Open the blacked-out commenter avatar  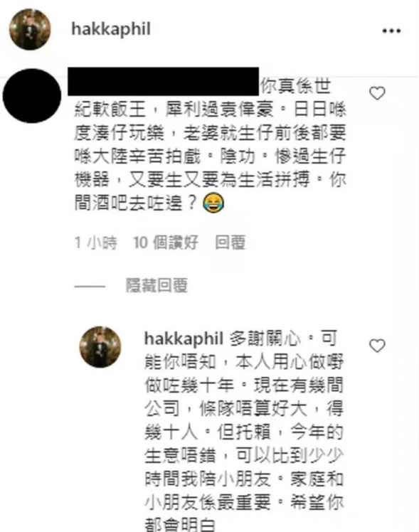coord(31,96)
